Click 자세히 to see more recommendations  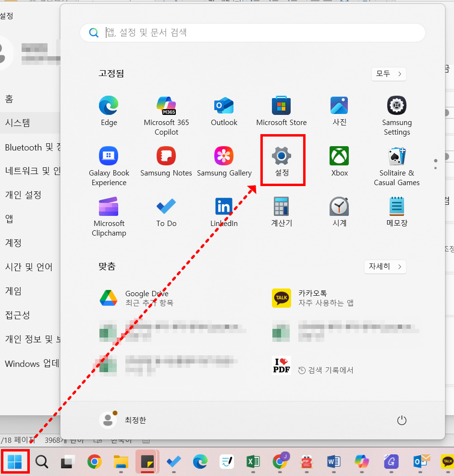385,266
